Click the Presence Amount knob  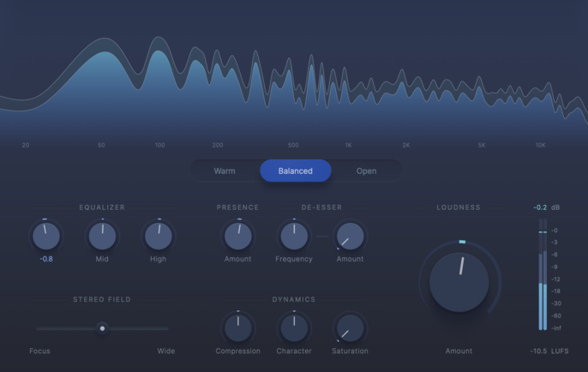click(237, 237)
